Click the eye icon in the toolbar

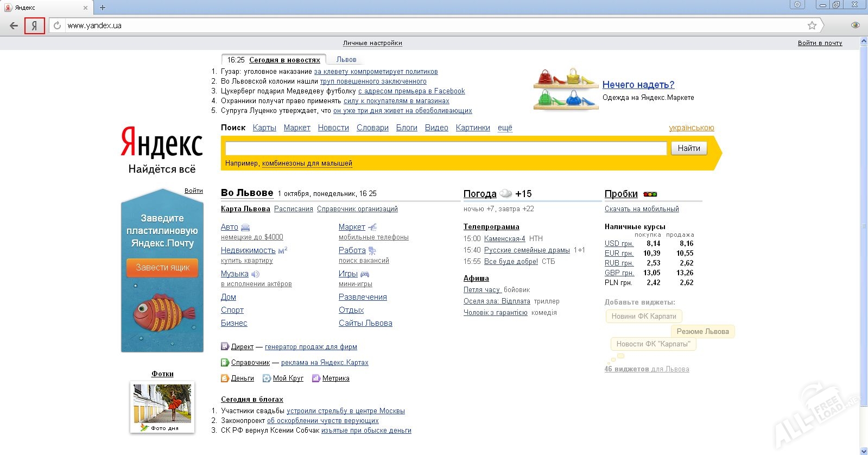(856, 26)
